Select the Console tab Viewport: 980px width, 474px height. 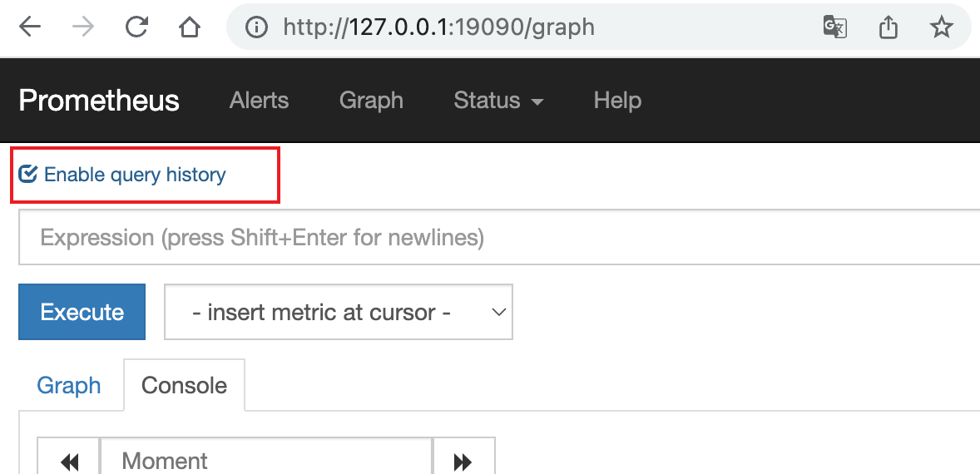(184, 386)
